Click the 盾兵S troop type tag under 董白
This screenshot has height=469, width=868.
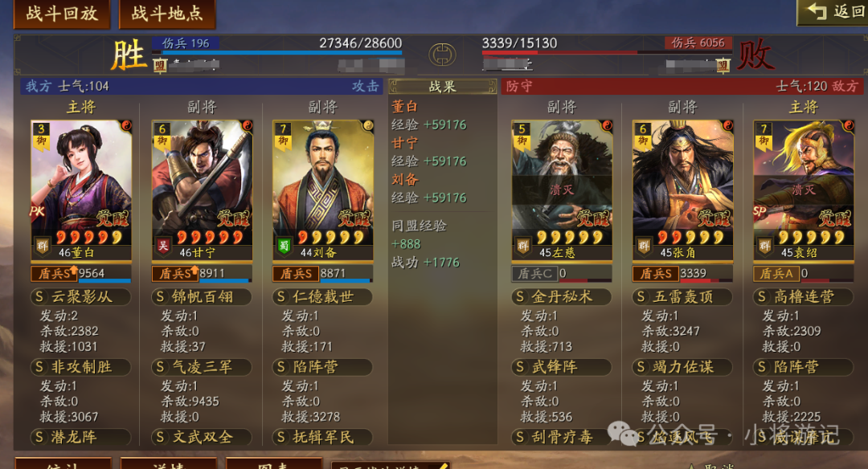click(54, 273)
